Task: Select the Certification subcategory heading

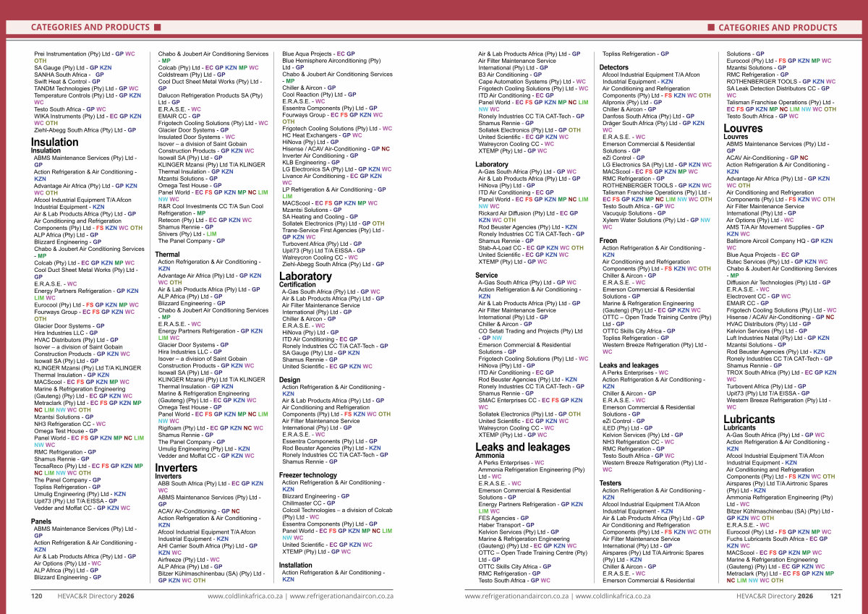Action: [297, 285]
